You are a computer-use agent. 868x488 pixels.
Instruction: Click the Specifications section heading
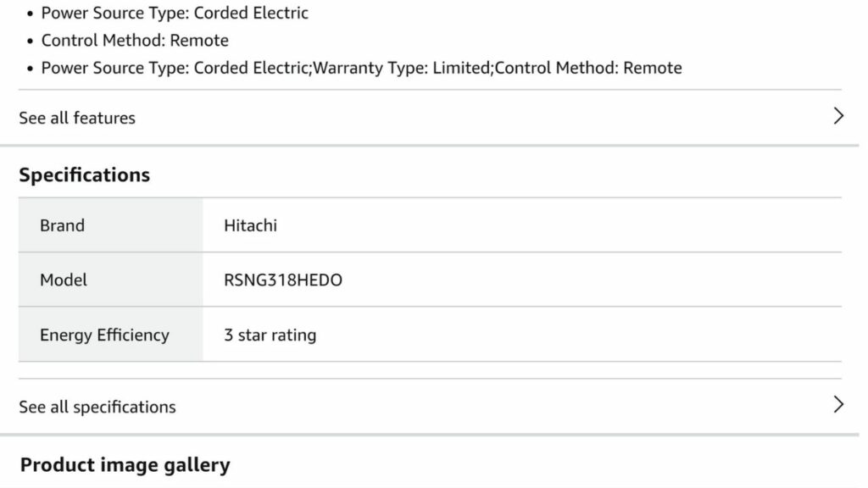(84, 175)
